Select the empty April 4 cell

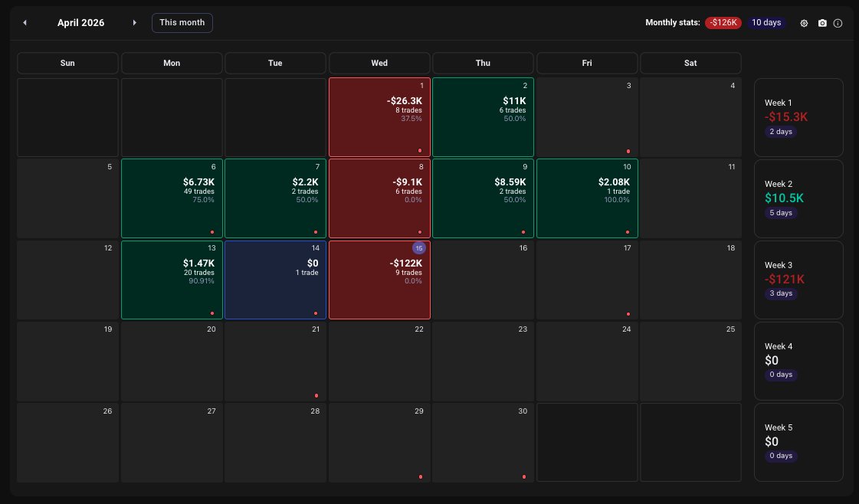690,117
